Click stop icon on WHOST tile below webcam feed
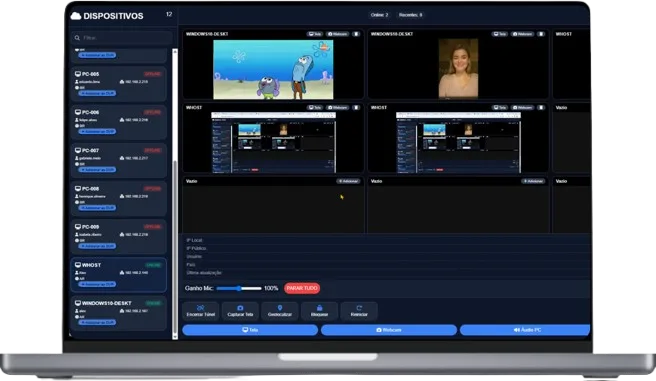Screen dimensions: 656x381 [541, 107]
